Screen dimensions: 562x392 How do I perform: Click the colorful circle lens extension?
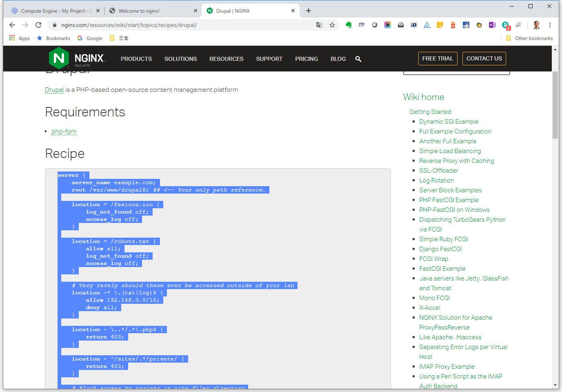pyautogui.click(x=388, y=25)
